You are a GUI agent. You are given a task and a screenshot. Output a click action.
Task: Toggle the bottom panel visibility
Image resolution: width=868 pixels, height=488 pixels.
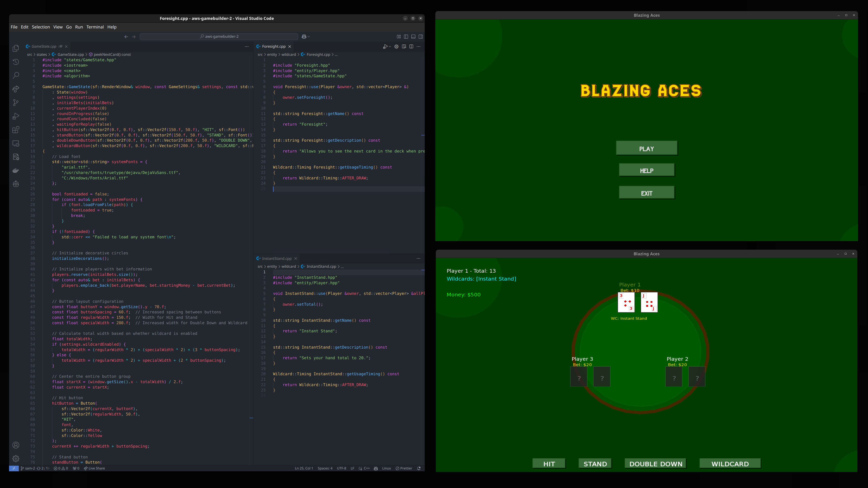pyautogui.click(x=413, y=36)
